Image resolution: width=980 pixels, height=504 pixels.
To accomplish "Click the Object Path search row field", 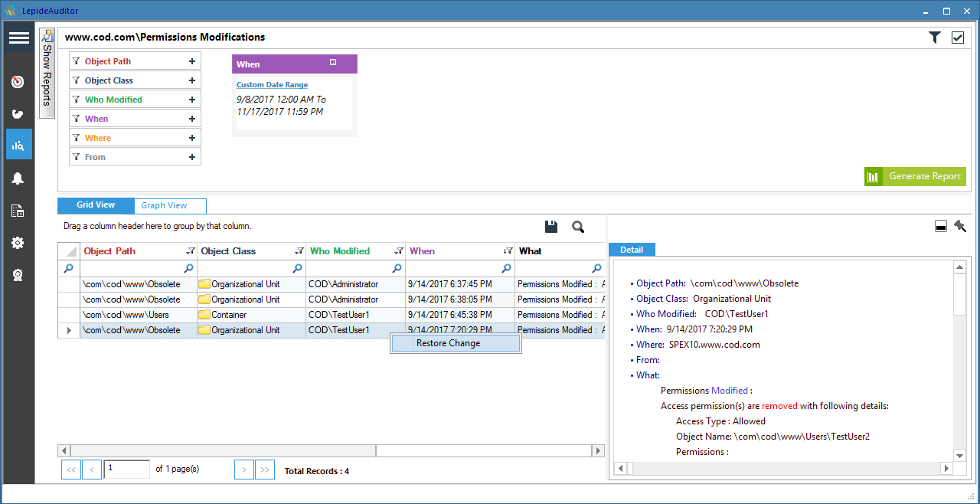I will pyautogui.click(x=139, y=268).
